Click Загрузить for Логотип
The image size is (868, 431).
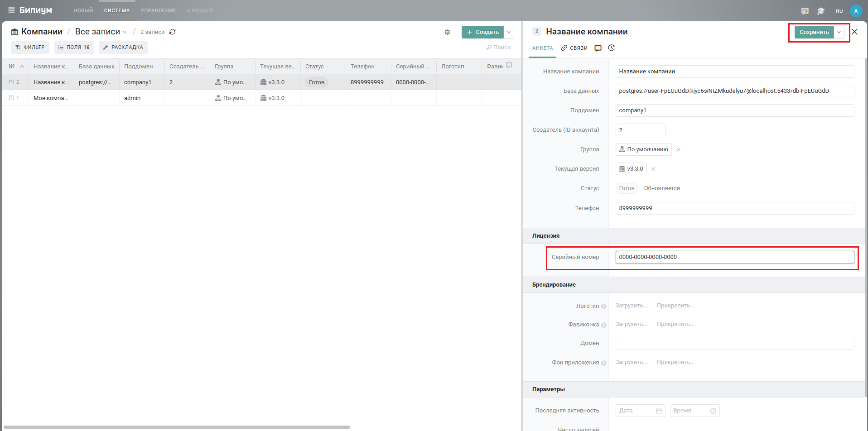(631, 306)
